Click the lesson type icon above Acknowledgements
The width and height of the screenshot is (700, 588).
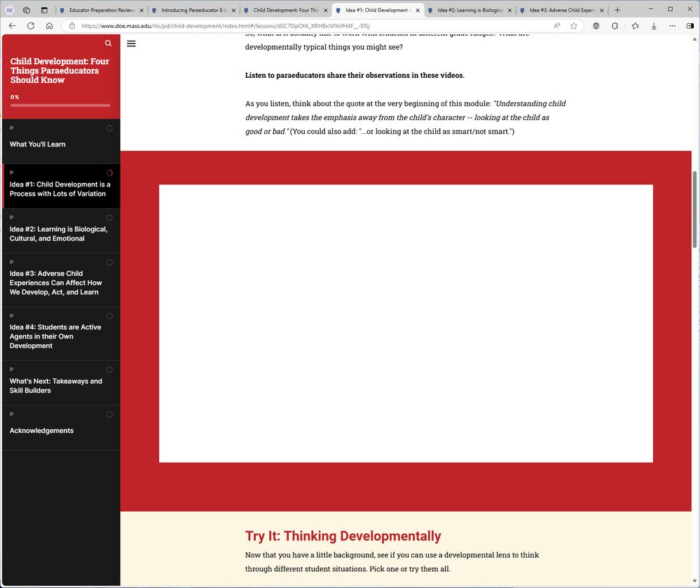pyautogui.click(x=12, y=414)
